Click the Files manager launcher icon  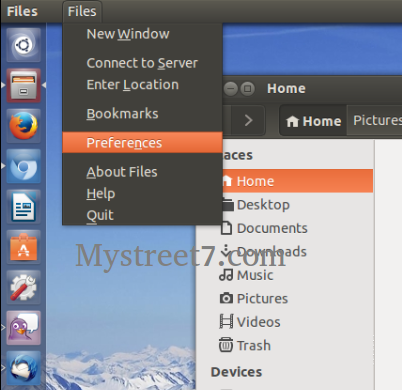click(23, 86)
